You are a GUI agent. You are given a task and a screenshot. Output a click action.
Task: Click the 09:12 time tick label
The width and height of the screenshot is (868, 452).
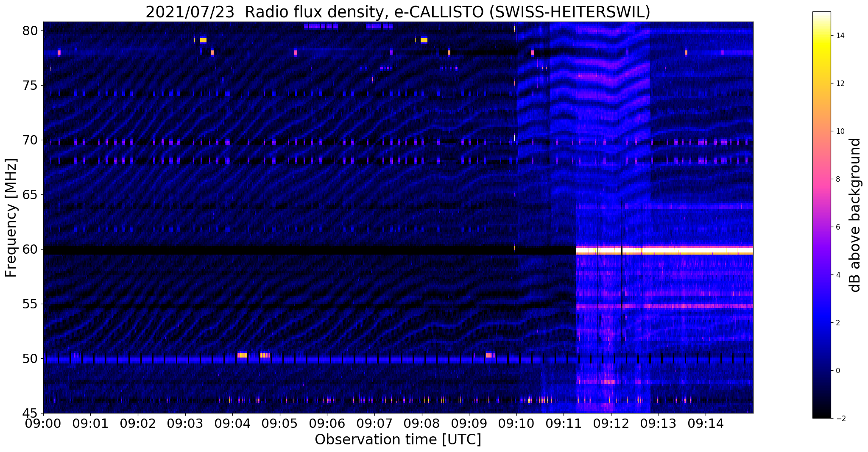[611, 423]
